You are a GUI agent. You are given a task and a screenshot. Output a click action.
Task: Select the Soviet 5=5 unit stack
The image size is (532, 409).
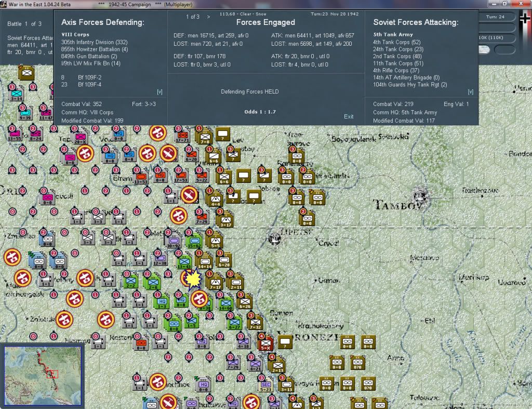coord(215,241)
